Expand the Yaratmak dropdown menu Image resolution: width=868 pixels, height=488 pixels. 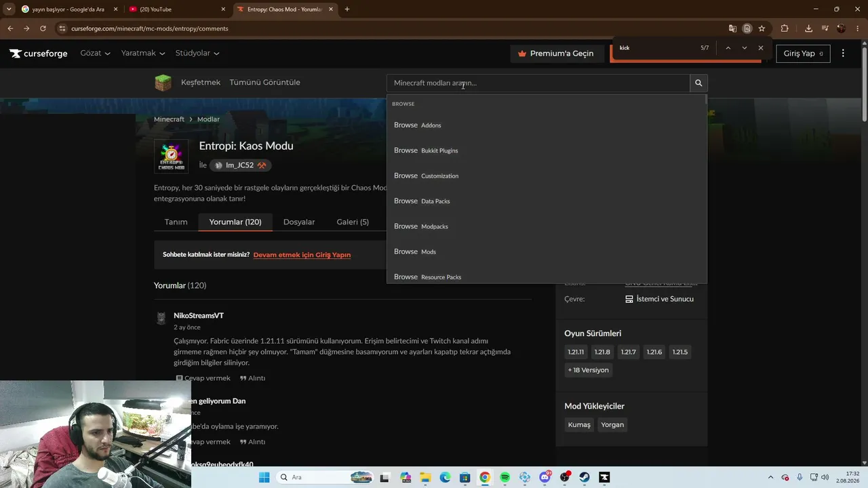pos(143,53)
